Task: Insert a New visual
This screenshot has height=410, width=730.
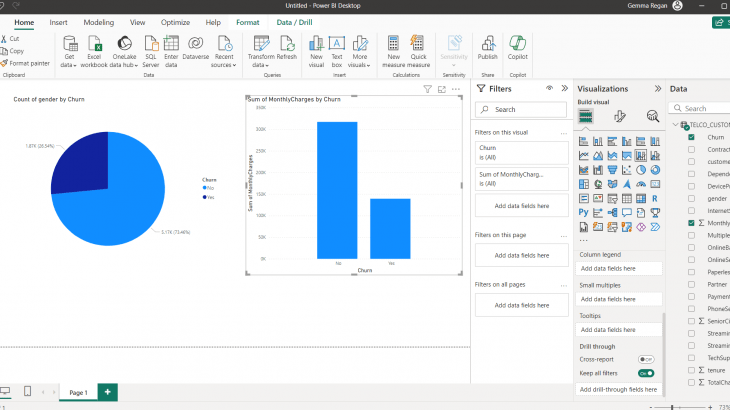Action: (x=316, y=52)
